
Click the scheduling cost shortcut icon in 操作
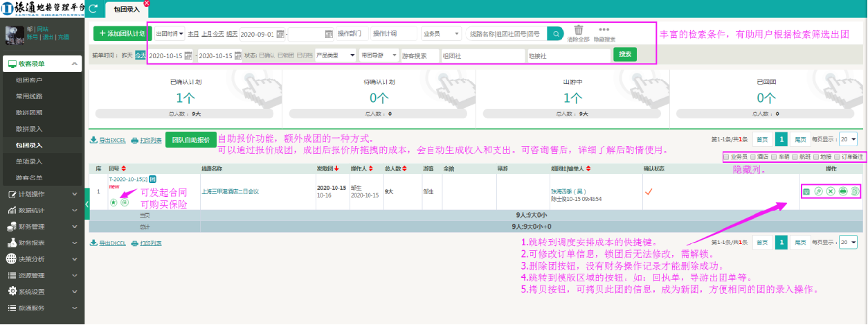coord(806,191)
